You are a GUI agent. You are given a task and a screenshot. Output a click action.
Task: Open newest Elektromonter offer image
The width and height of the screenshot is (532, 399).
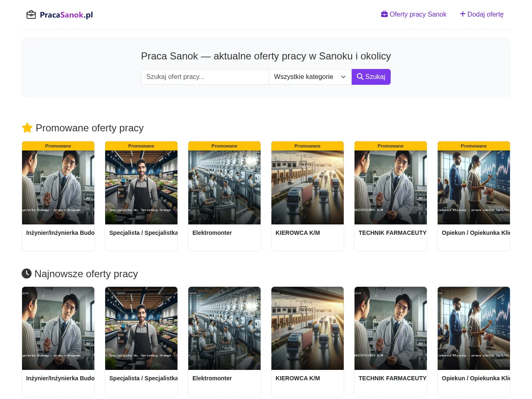pos(224,328)
